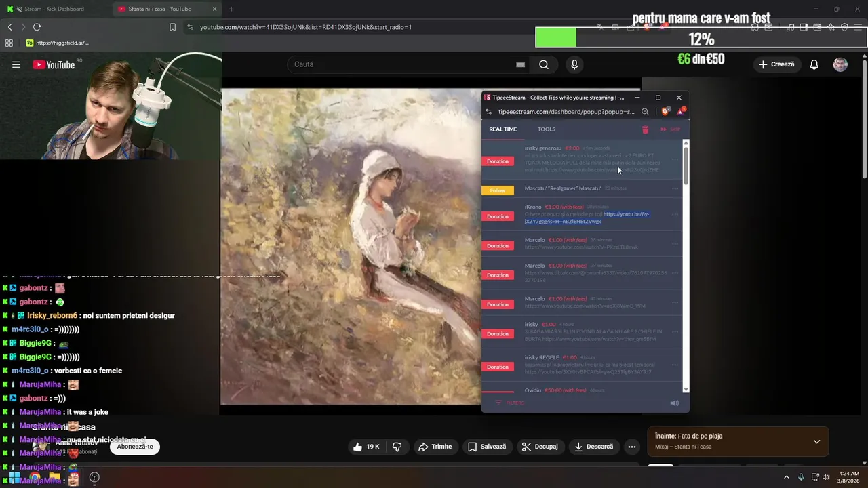Subscribe using the Abonează-te button
The image size is (868, 488).
click(x=135, y=447)
